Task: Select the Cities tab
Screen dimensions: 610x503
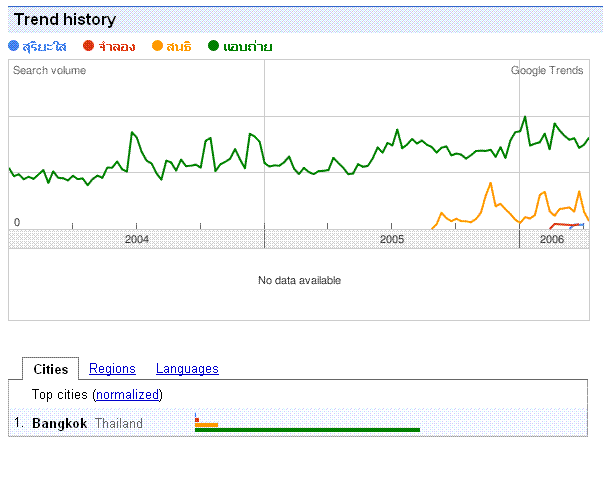Action: pyautogui.click(x=51, y=369)
